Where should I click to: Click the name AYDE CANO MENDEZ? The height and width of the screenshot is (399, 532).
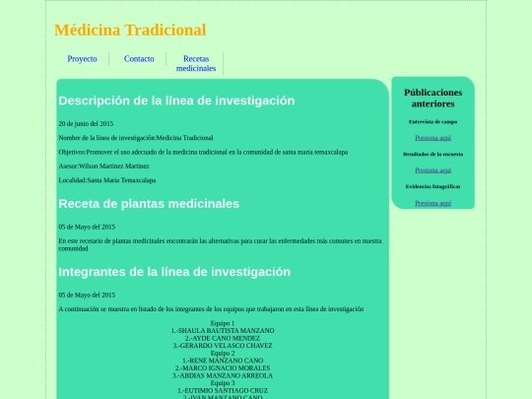pos(223,338)
